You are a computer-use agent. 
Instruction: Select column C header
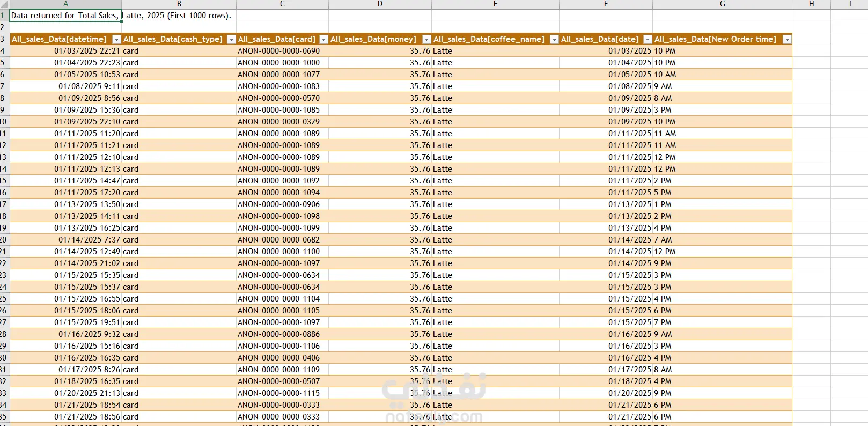click(x=283, y=4)
